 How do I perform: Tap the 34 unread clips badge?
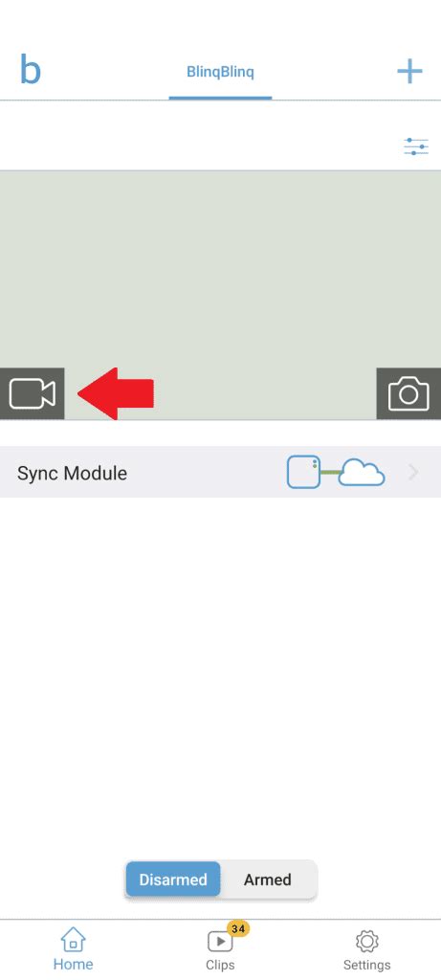point(238,928)
